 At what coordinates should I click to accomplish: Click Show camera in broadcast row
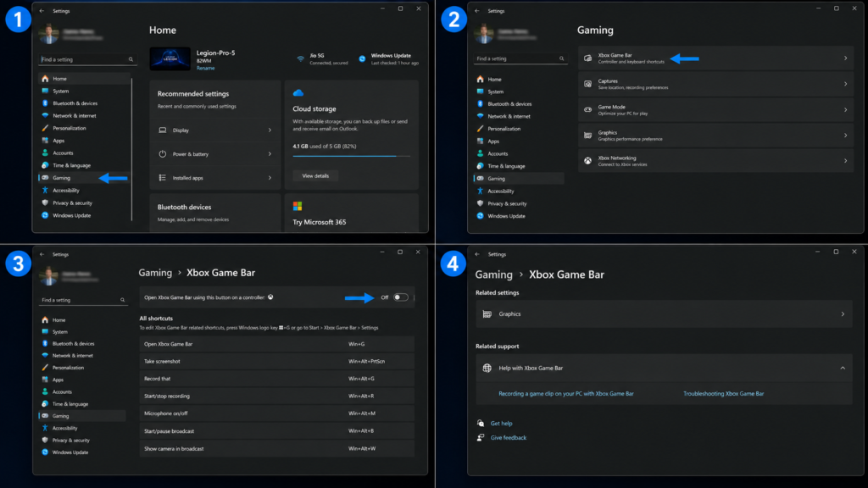[x=277, y=449]
